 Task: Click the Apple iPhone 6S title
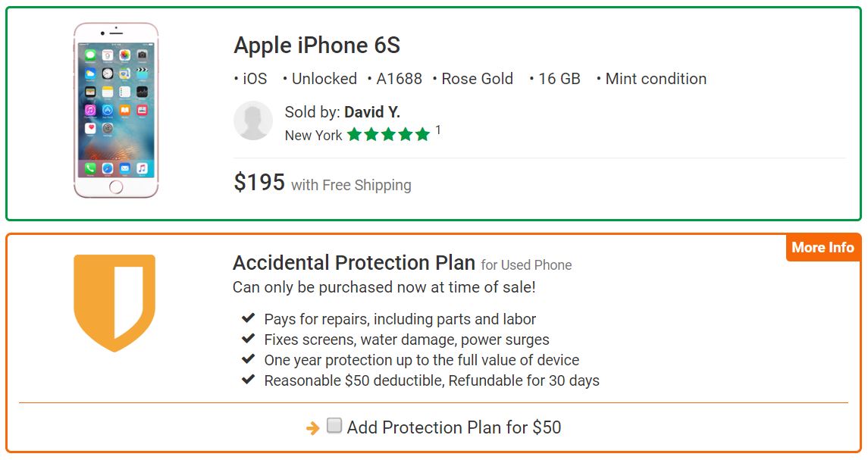tap(317, 45)
